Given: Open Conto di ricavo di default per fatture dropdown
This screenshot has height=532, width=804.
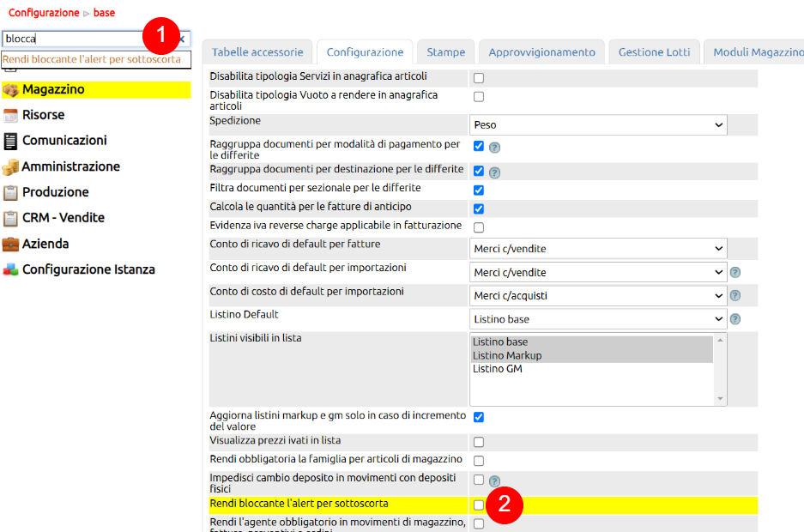Looking at the screenshot, I should pos(598,249).
